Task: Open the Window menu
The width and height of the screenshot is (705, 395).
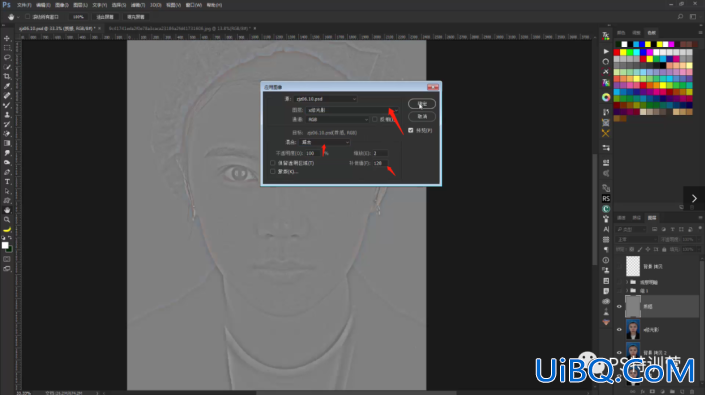Action: tap(194, 5)
